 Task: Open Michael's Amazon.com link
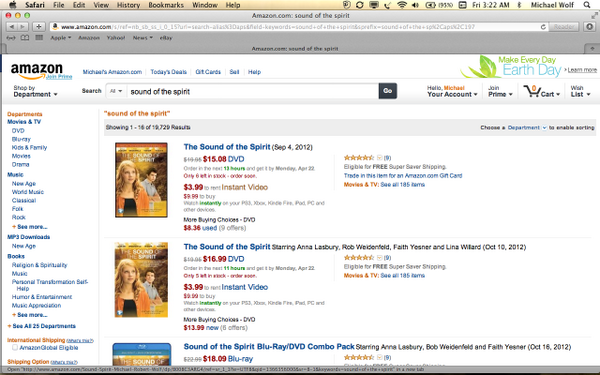click(x=112, y=72)
